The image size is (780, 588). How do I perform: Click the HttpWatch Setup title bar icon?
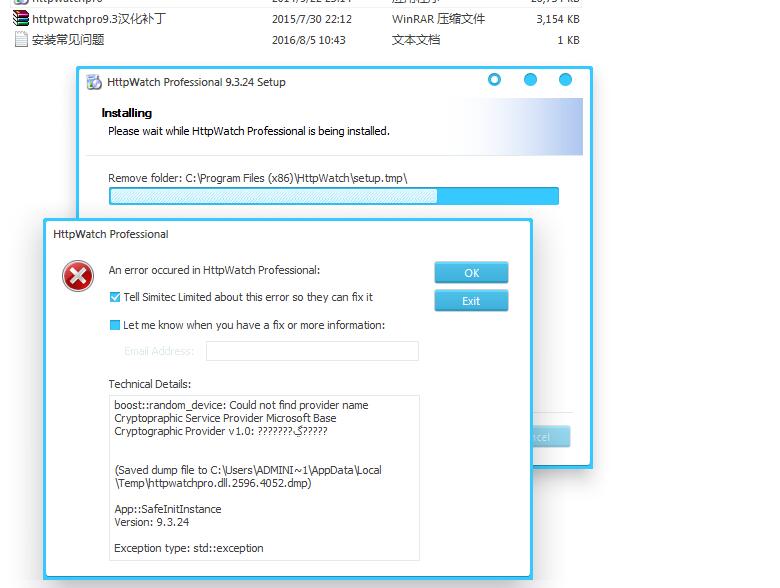[x=94, y=82]
